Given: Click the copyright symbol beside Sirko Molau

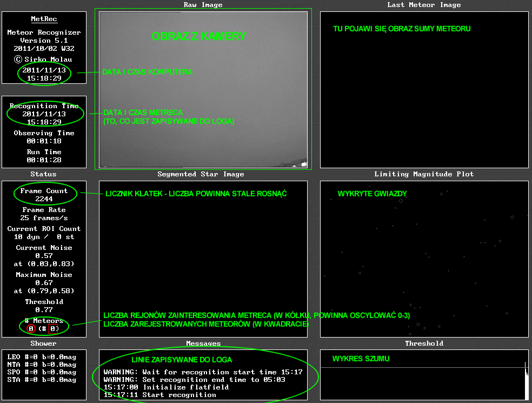Looking at the screenshot, I should pos(18,60).
